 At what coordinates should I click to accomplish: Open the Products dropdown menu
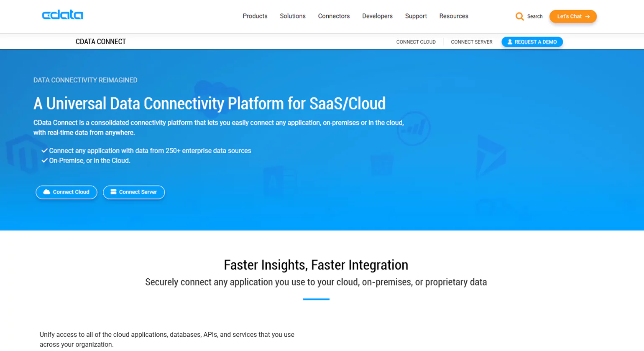click(255, 16)
